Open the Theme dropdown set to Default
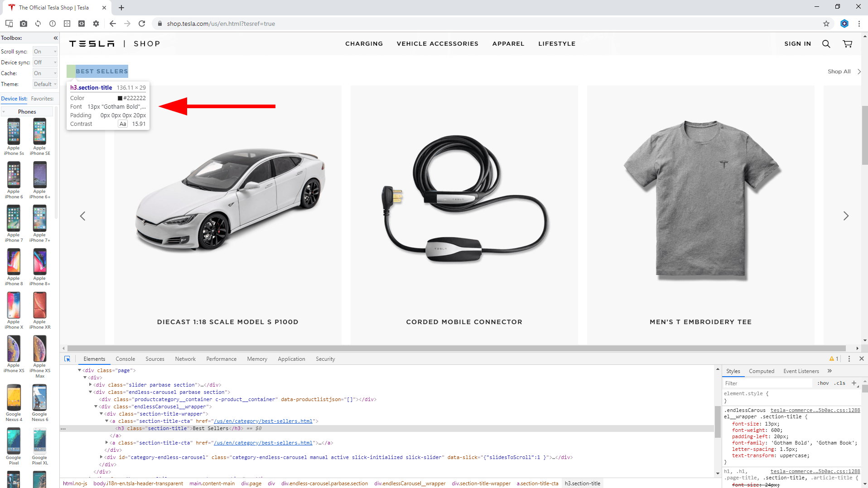Image resolution: width=868 pixels, height=488 pixels. pyautogui.click(x=45, y=84)
